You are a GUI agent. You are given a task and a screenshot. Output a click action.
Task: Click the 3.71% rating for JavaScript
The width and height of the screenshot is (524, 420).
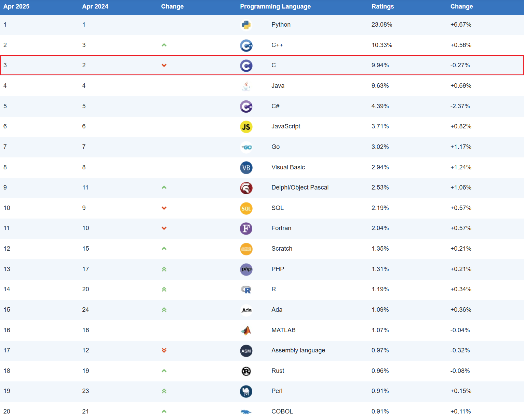380,126
